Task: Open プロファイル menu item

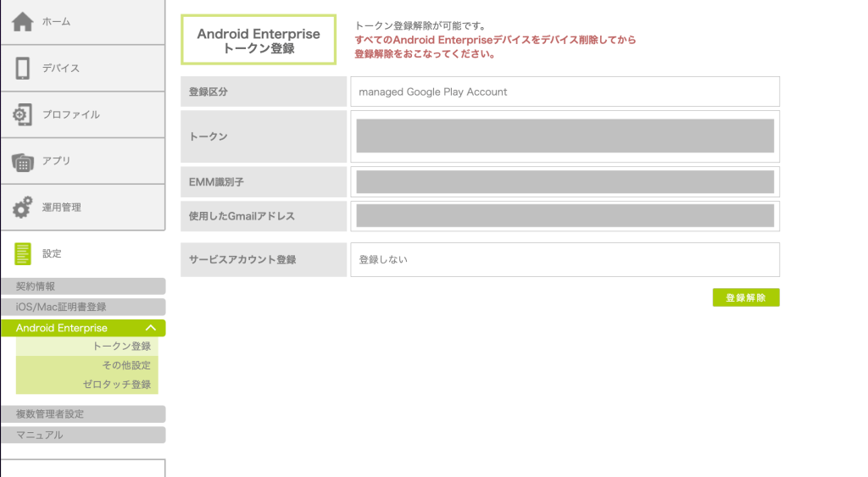Action: [x=83, y=114]
